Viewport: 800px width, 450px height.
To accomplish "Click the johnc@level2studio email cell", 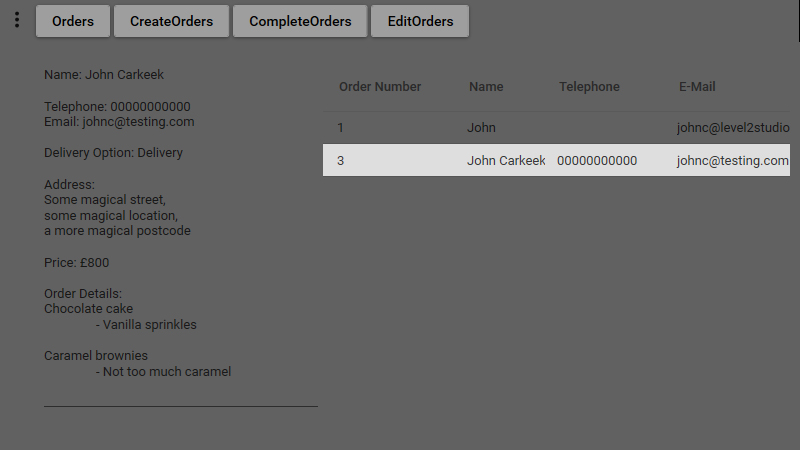I will pos(733,128).
